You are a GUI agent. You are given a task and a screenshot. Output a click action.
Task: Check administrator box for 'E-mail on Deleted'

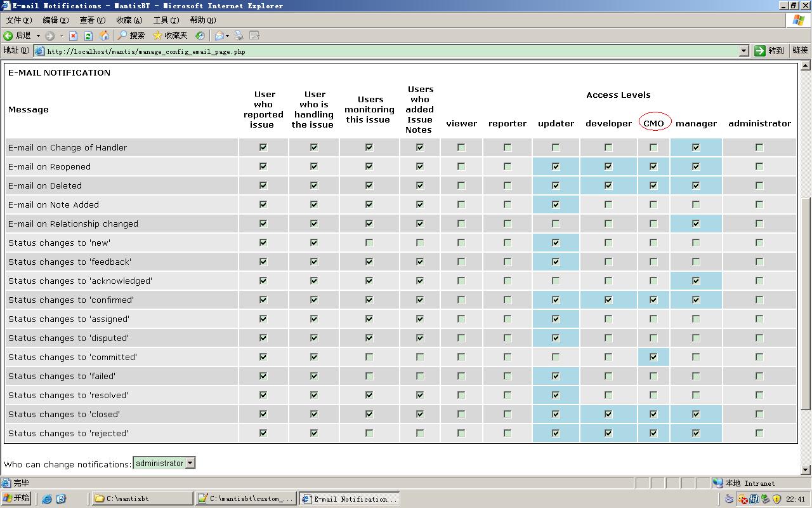coord(759,185)
